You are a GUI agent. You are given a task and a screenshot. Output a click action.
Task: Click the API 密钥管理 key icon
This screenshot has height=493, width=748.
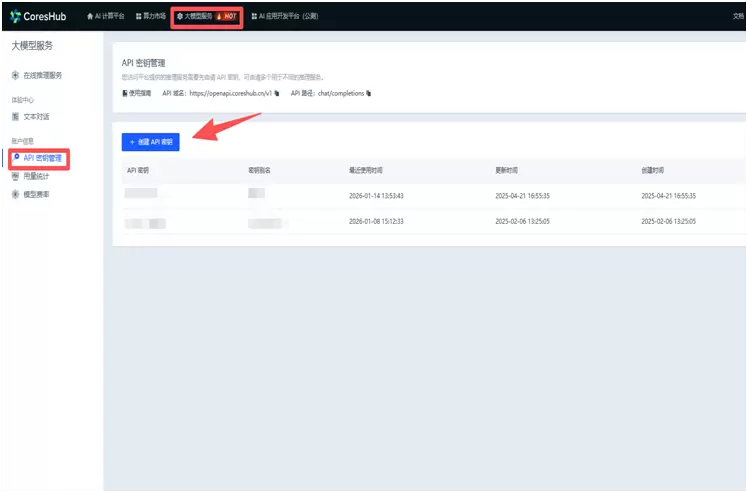(x=15, y=158)
